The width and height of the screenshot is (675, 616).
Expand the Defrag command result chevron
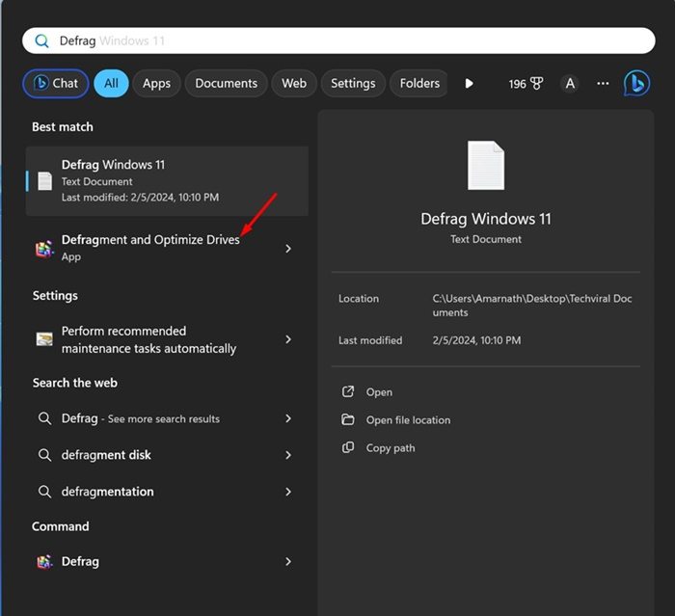[288, 562]
